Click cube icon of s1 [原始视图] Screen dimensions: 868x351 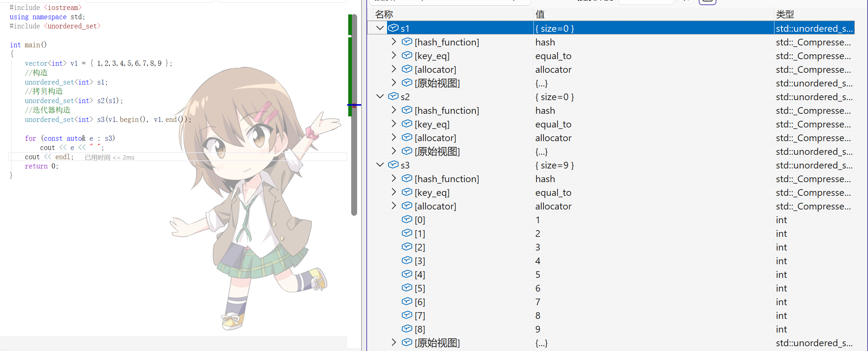click(407, 83)
